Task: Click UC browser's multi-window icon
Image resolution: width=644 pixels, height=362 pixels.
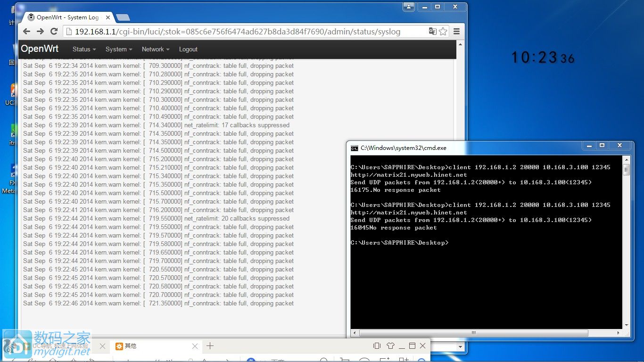Action: [x=377, y=346]
